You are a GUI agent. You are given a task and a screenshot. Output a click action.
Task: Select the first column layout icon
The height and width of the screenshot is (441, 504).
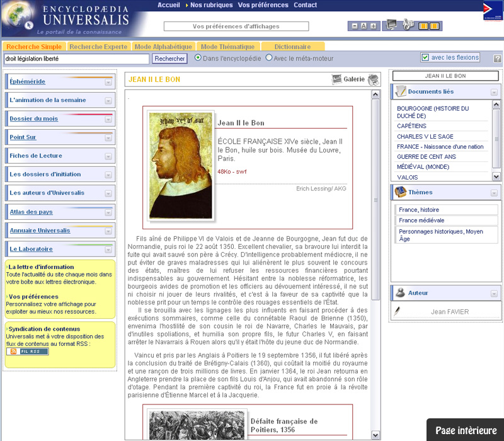(x=423, y=26)
